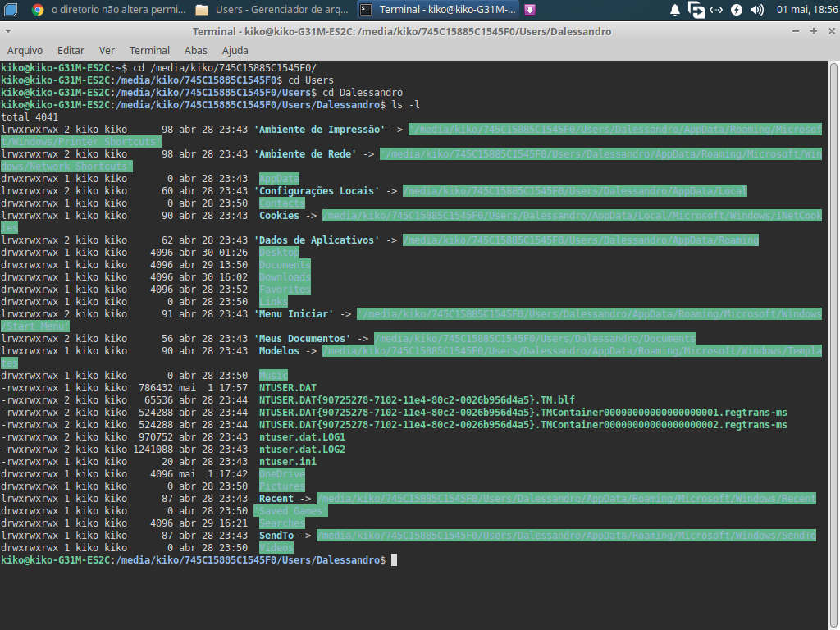The image size is (840, 630).
Task: Minimize the Terminal window
Action: (x=796, y=32)
